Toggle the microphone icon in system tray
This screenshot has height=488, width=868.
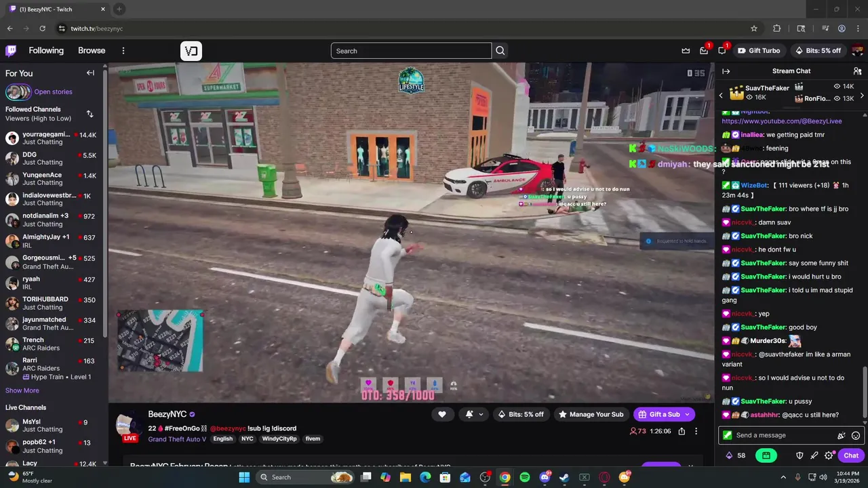click(798, 477)
